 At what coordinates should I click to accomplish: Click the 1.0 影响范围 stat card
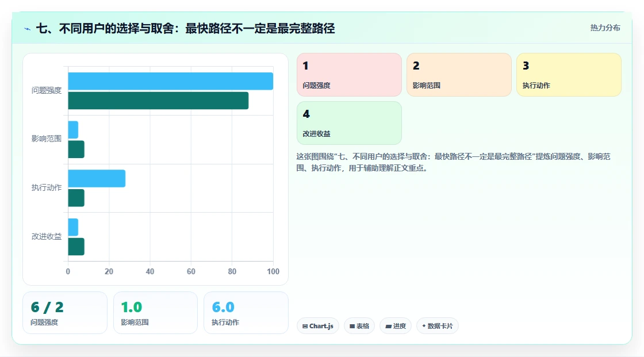click(x=155, y=313)
